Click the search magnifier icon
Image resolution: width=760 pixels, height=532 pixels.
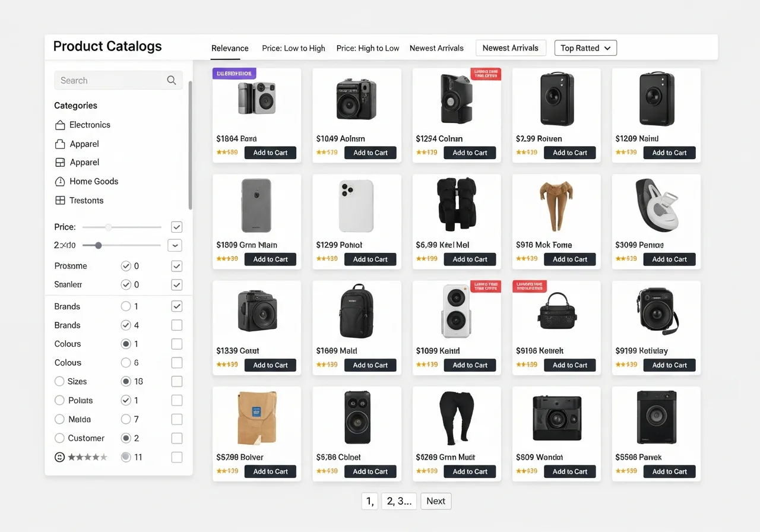coord(171,80)
